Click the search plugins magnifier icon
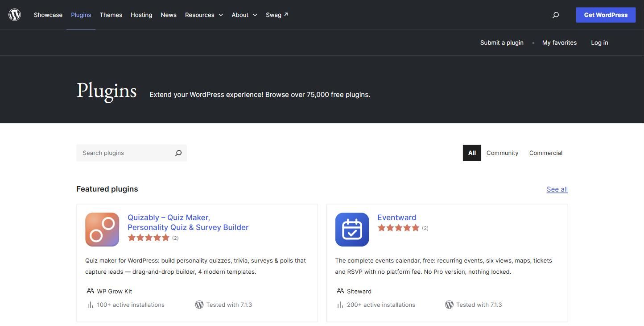This screenshot has height=326, width=644. point(178,153)
